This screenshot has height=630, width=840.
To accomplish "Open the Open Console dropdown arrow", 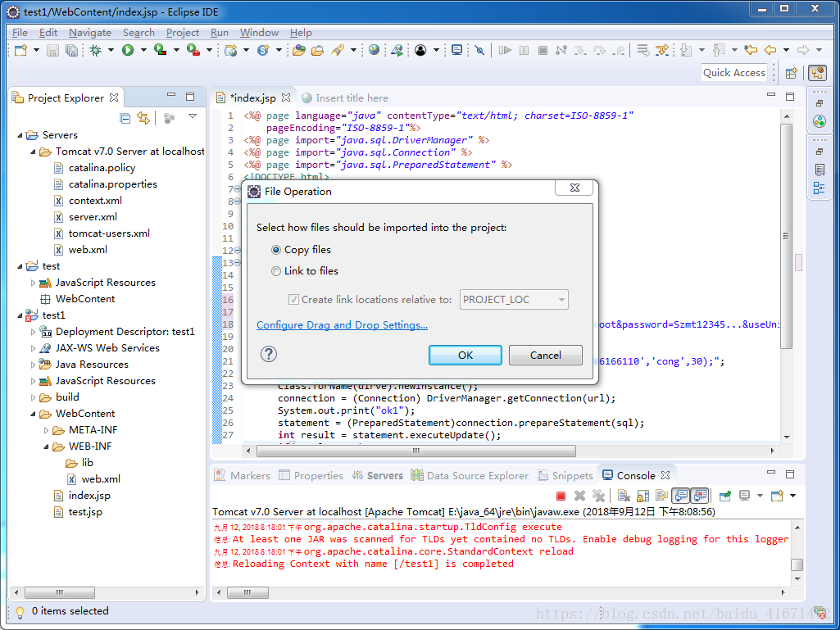I will click(792, 496).
